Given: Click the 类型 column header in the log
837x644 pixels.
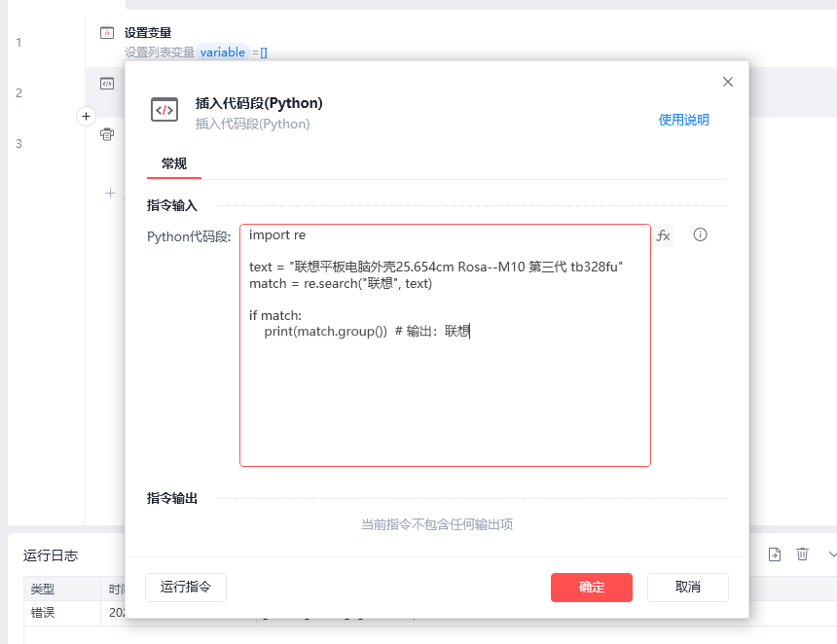Looking at the screenshot, I should (43, 590).
